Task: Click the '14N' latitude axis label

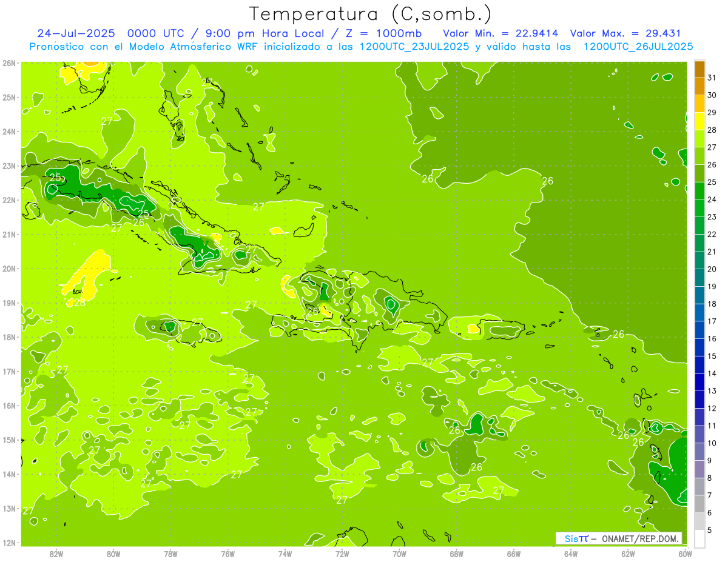Action: [8, 474]
